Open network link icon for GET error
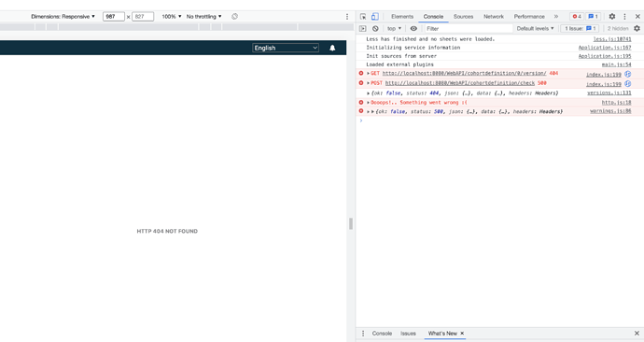The width and height of the screenshot is (644, 342). coord(627,74)
